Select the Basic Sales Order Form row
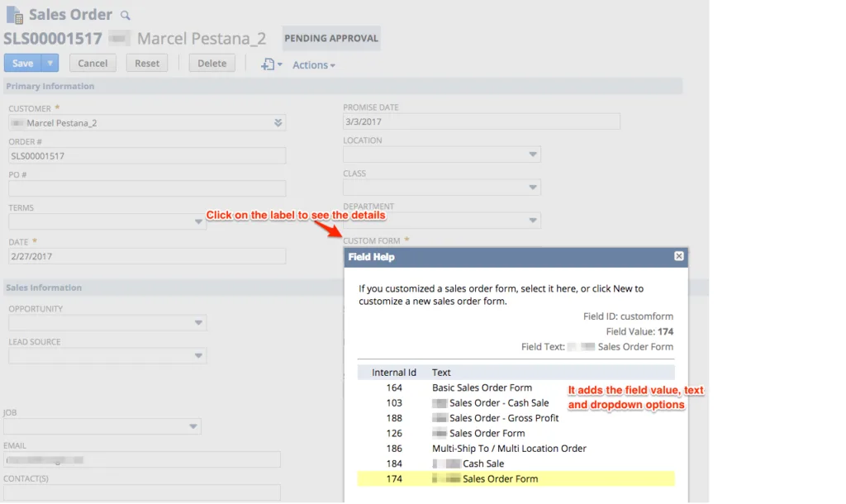The width and height of the screenshot is (846, 504). (516, 388)
